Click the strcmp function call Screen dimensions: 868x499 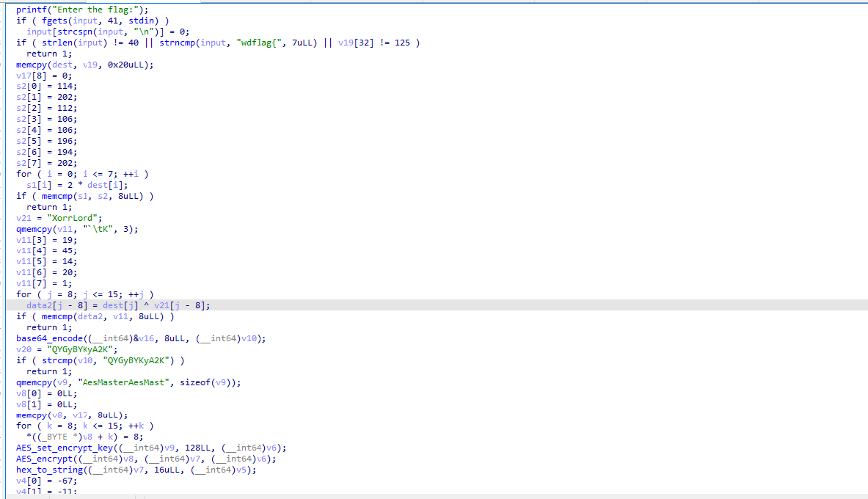pos(45,360)
